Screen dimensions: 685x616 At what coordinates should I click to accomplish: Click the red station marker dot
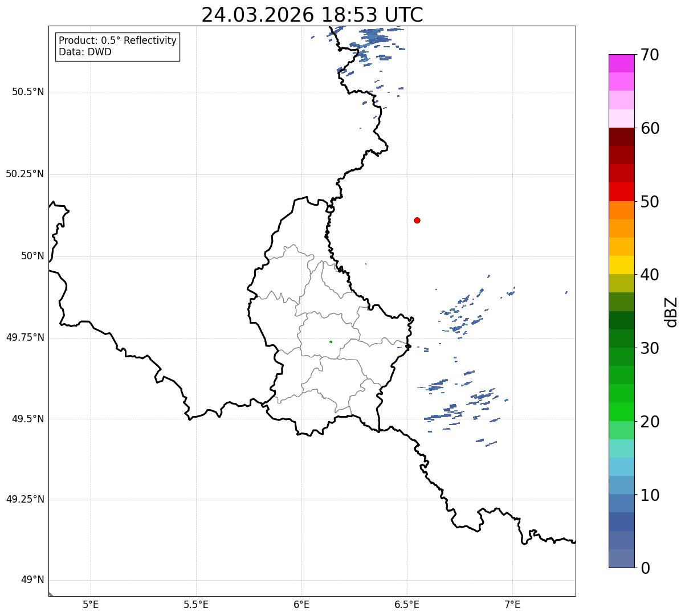[x=417, y=220]
